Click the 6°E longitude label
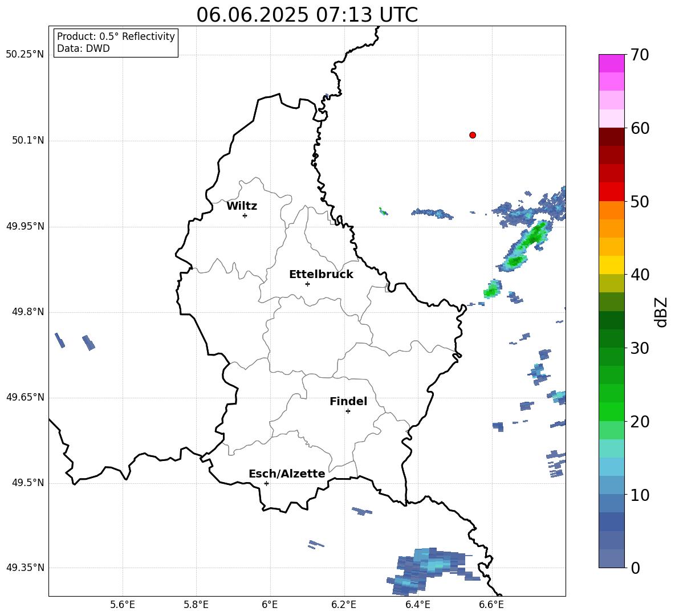The image size is (675, 616). tap(270, 605)
